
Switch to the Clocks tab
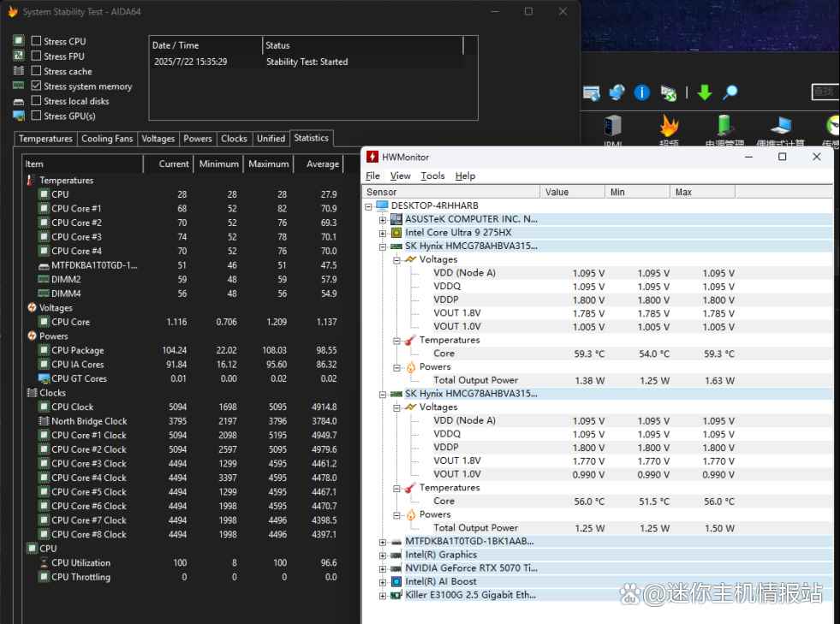pyautogui.click(x=234, y=139)
